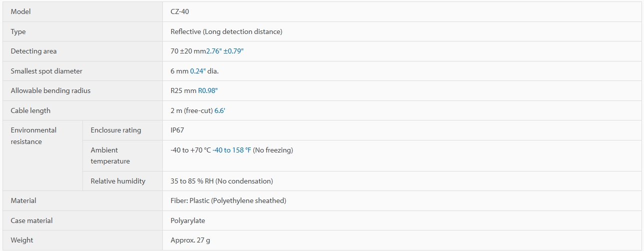
Task: Click the Environmental resistance header cell
Action: click(x=42, y=155)
